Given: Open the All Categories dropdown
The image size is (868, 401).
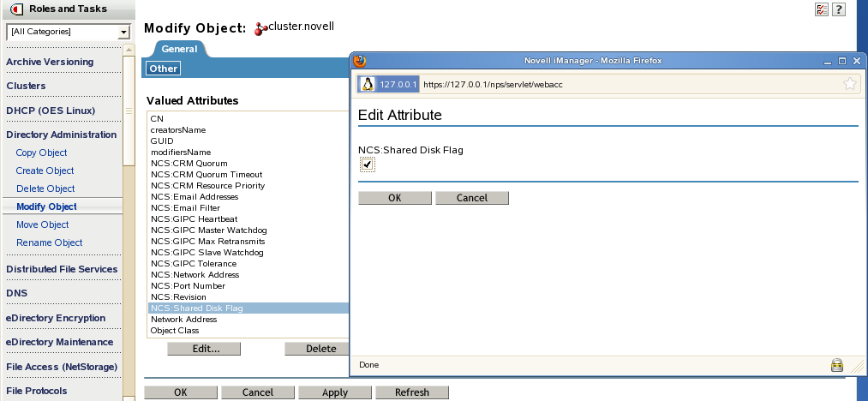Looking at the screenshot, I should pos(68,32).
